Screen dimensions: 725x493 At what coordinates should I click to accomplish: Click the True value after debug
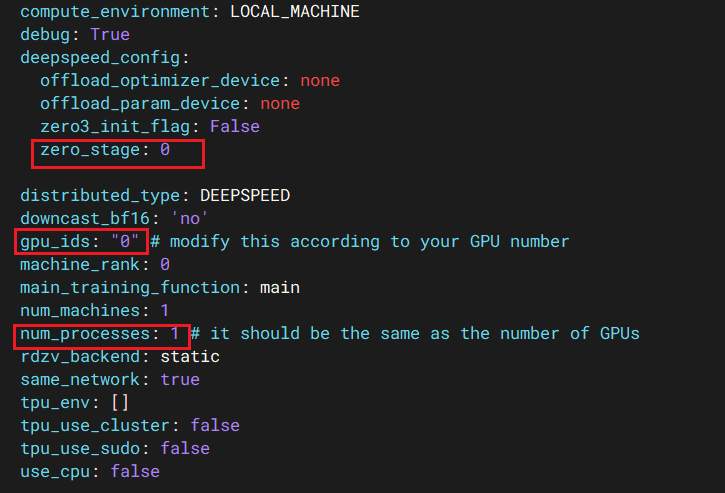pos(110,35)
